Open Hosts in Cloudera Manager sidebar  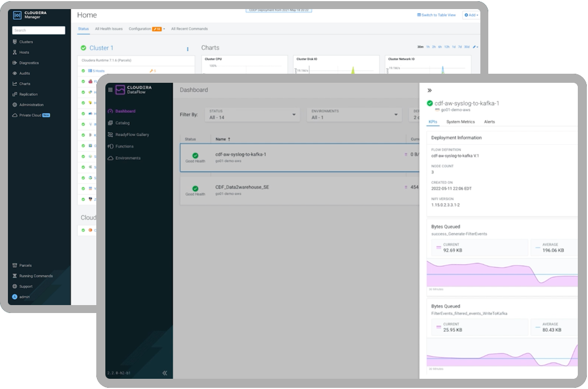[x=21, y=52]
